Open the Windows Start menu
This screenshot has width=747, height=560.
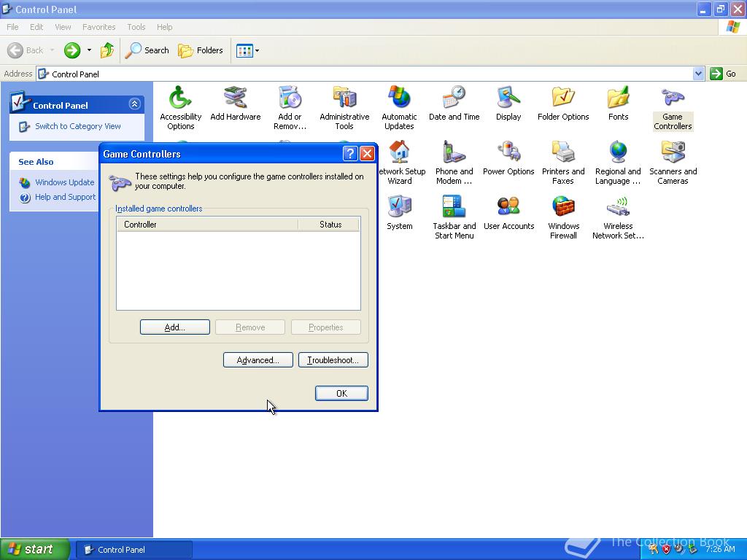pyautogui.click(x=35, y=549)
